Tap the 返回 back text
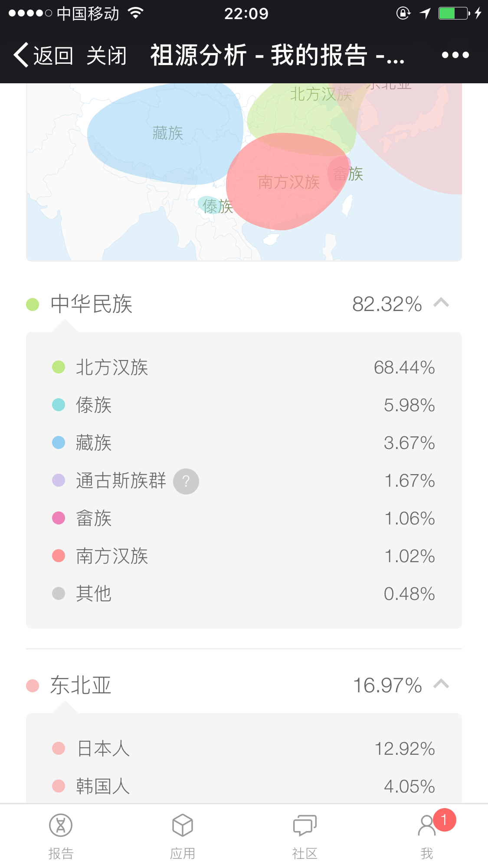 pyautogui.click(x=53, y=56)
